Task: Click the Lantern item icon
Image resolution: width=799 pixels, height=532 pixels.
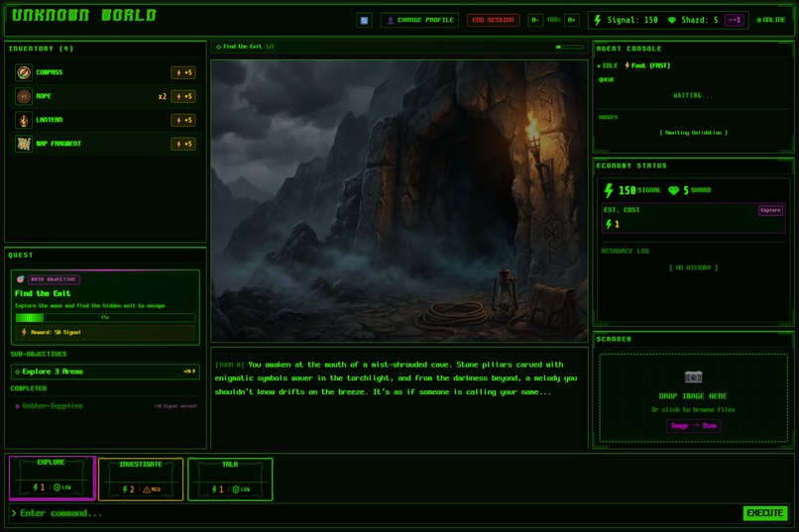Action: pyautogui.click(x=24, y=120)
